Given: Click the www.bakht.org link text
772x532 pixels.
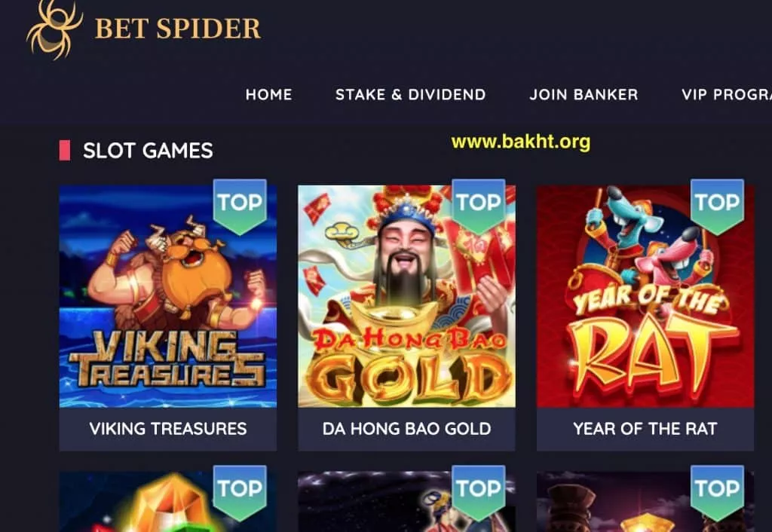Looking at the screenshot, I should coord(520,142).
